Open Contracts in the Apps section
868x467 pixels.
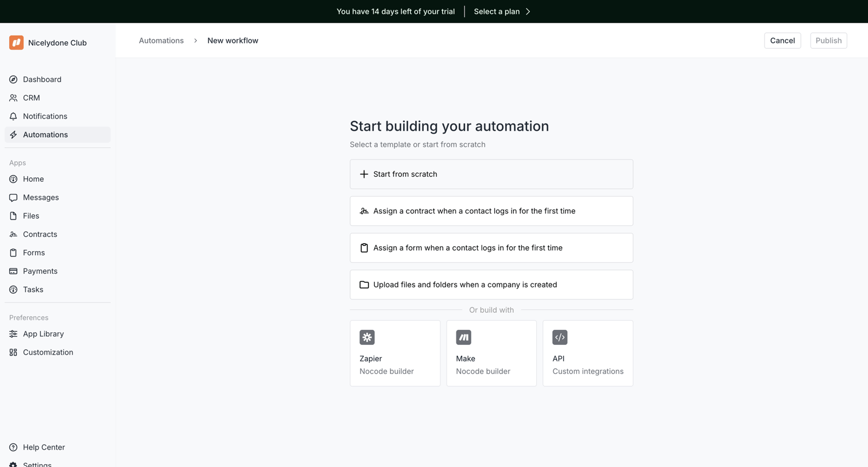pos(57,234)
